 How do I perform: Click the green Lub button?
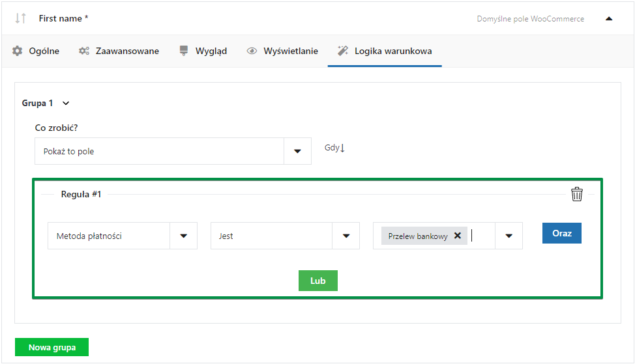coord(318,281)
